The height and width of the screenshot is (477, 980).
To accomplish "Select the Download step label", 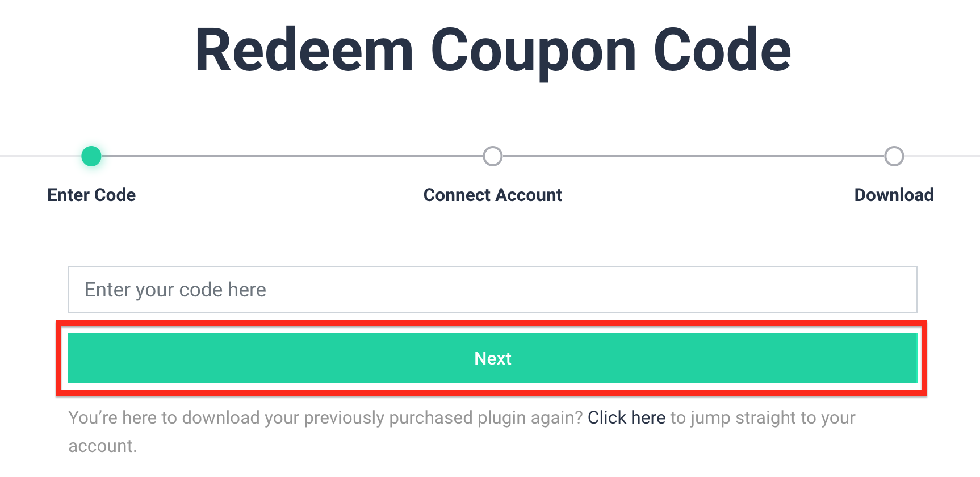I will [894, 195].
